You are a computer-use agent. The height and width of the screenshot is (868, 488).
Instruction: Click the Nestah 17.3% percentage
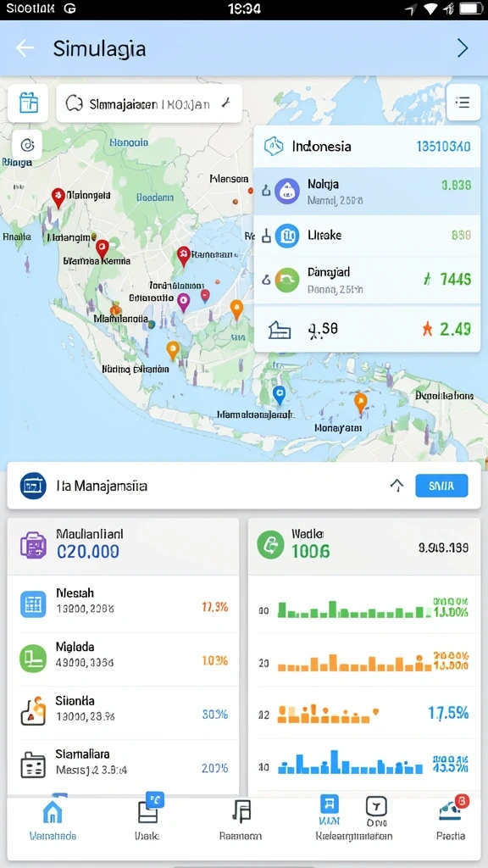point(214,607)
